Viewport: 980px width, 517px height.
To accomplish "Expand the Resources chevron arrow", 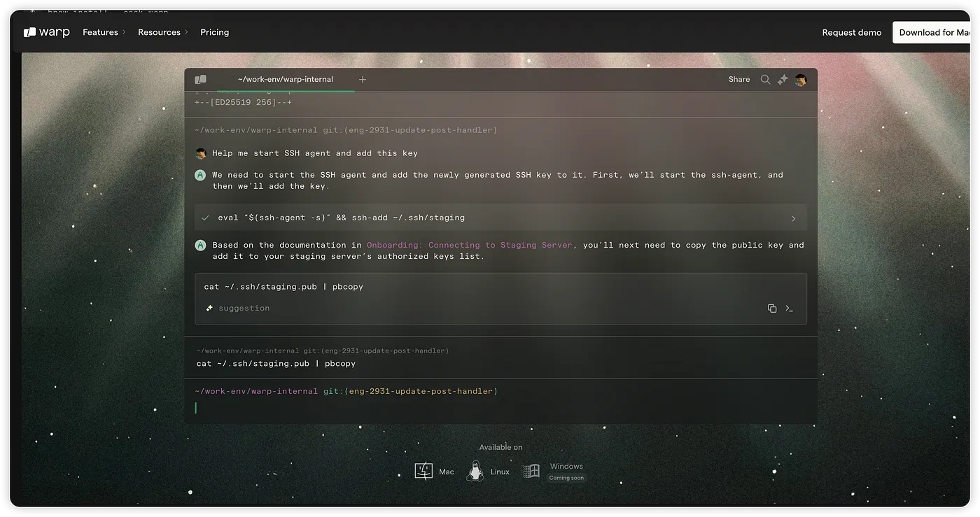I will (x=186, y=32).
